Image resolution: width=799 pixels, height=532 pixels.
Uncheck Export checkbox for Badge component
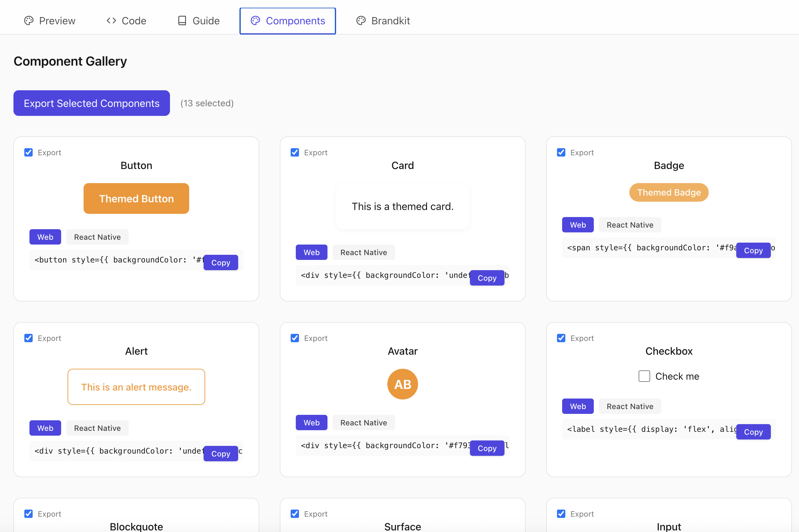coord(561,152)
